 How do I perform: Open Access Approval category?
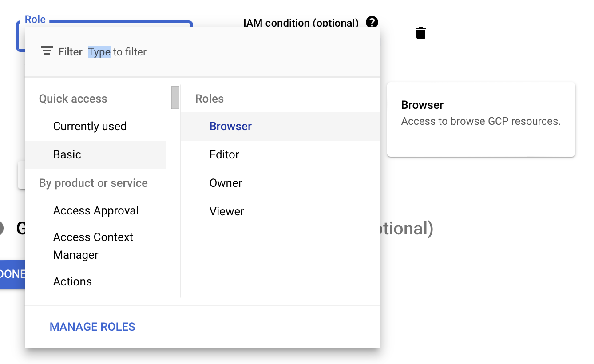pyautogui.click(x=95, y=210)
